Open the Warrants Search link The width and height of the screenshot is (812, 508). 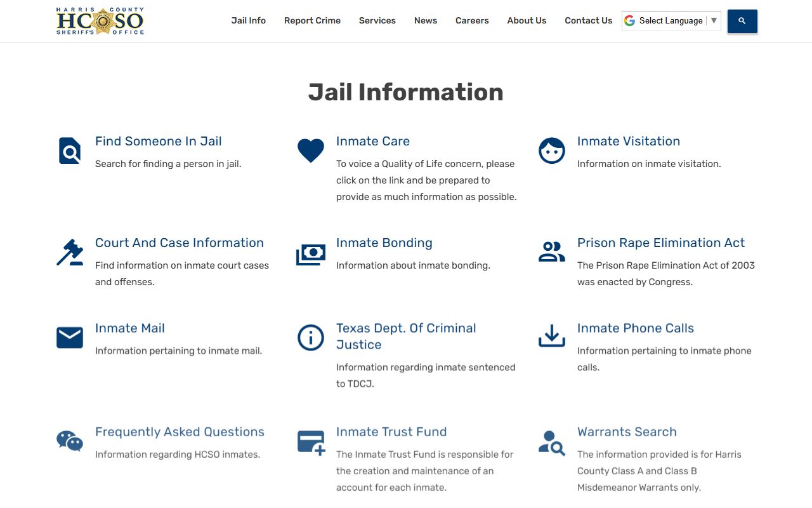pos(627,432)
